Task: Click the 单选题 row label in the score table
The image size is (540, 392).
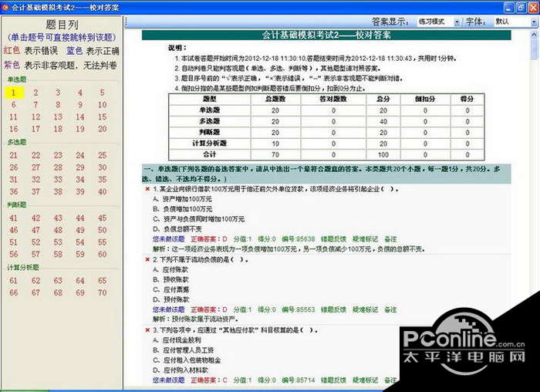Action: point(209,110)
